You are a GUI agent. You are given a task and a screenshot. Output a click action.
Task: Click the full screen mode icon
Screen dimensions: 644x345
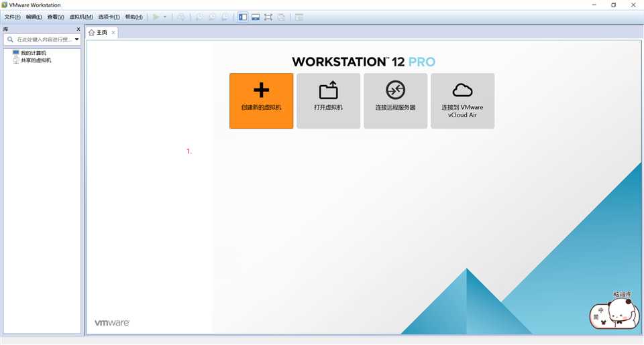(x=268, y=17)
